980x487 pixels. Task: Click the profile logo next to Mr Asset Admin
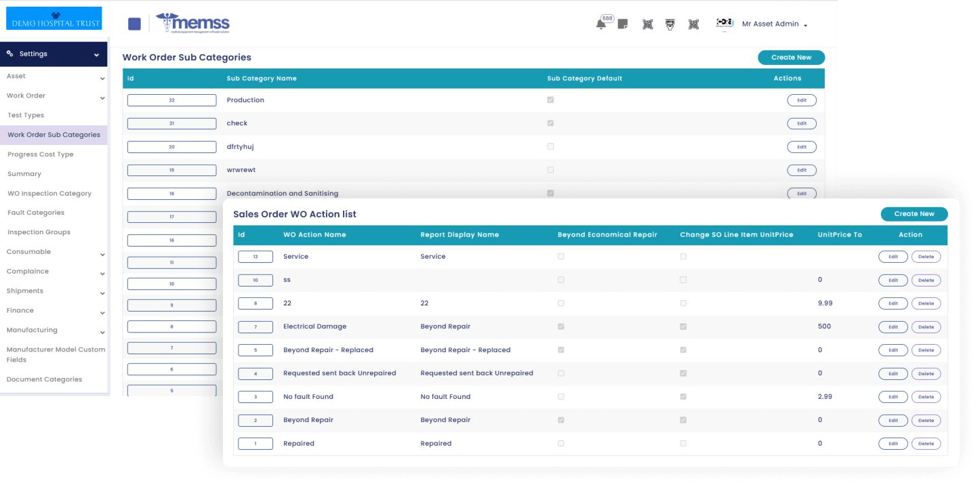coord(724,24)
